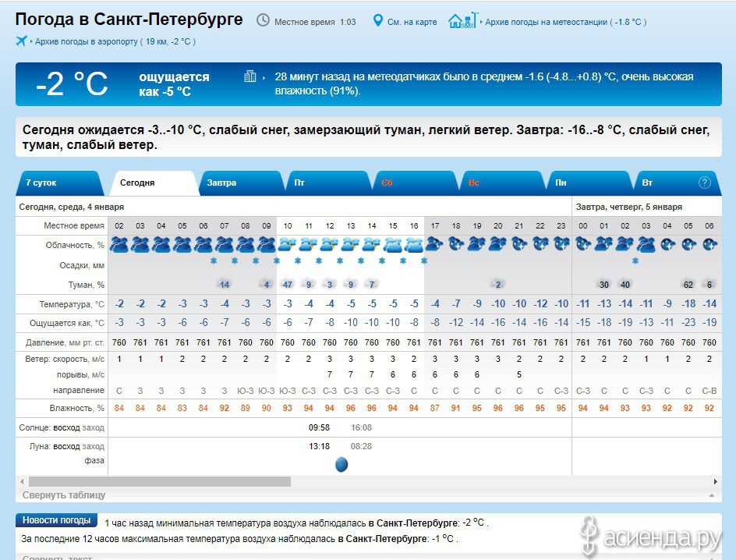The height and width of the screenshot is (560, 736).
Task: Click the right arrow of the horizontal scrollbar
Action: click(716, 481)
